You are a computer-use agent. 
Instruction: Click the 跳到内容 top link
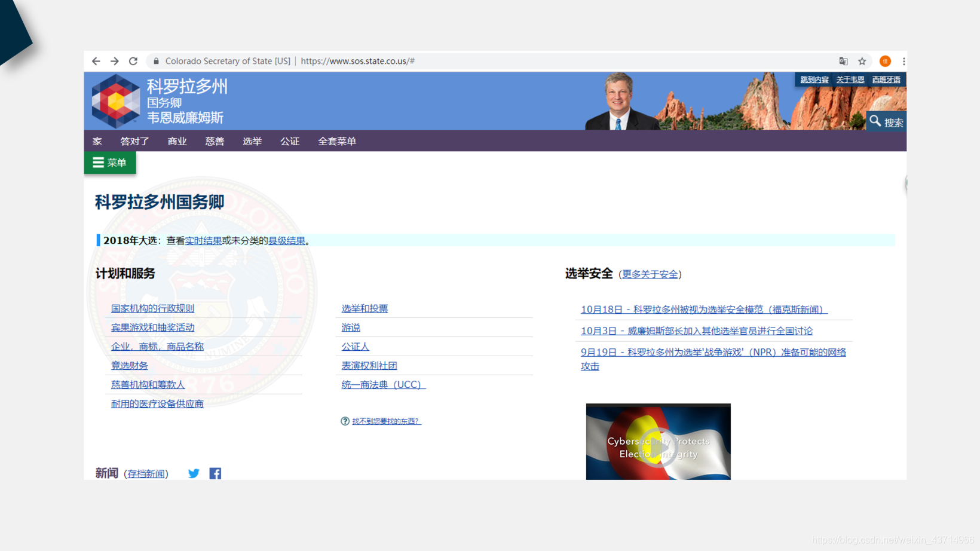point(814,79)
